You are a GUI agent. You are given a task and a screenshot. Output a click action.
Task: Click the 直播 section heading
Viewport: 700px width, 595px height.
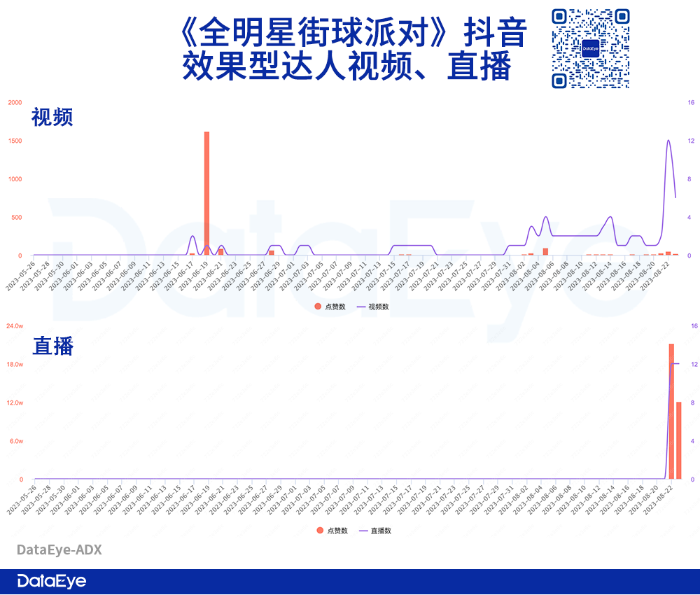click(x=52, y=346)
